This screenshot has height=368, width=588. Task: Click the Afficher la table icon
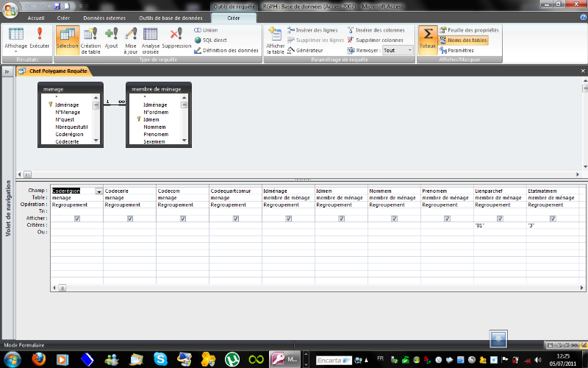(x=276, y=37)
